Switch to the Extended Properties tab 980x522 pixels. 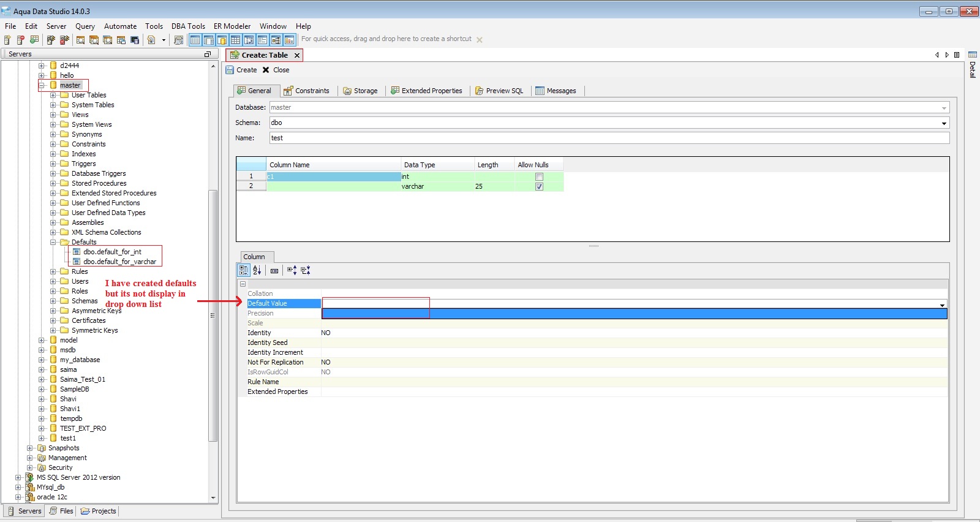pyautogui.click(x=426, y=91)
